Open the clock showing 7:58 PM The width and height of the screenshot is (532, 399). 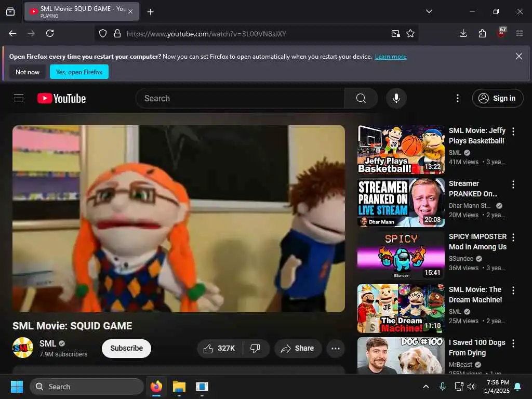[x=497, y=387]
